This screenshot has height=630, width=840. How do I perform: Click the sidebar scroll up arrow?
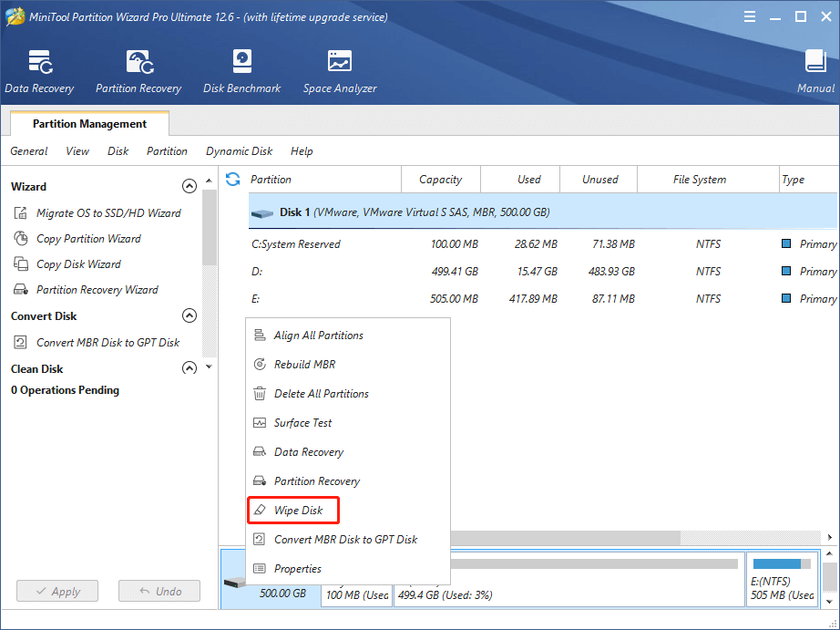tap(209, 181)
